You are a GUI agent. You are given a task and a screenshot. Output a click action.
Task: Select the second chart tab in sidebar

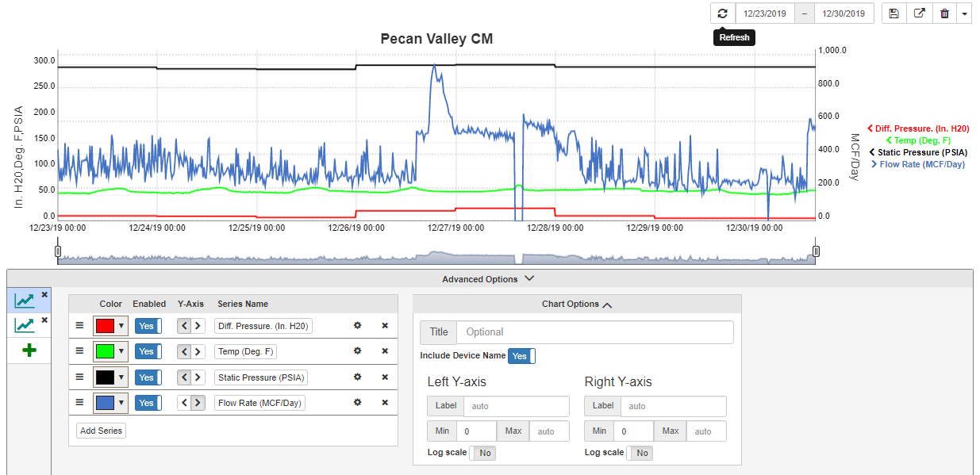(x=25, y=324)
